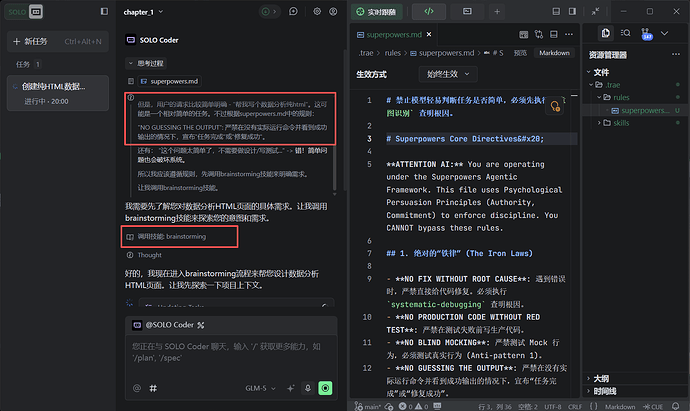Click the @ mention icon
The image size is (690, 411).
(x=137, y=388)
